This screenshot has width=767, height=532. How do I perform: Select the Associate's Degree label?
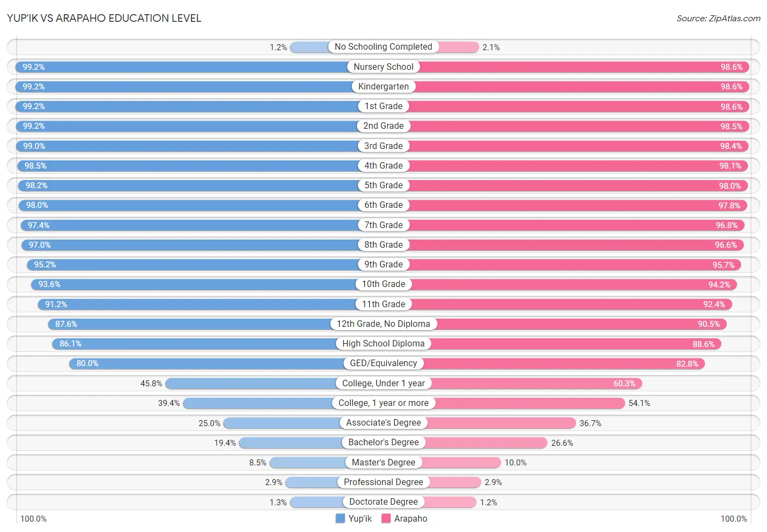(383, 422)
